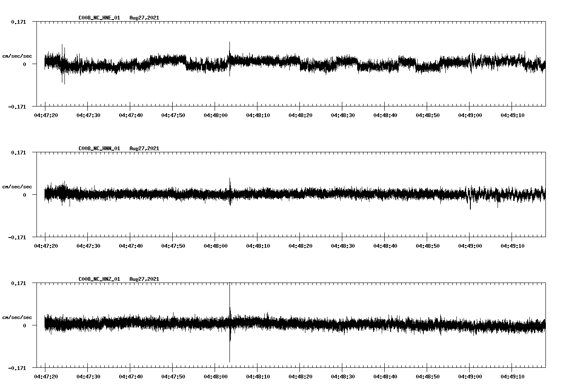The width and height of the screenshot is (576, 392).
Task: Click the cm/sec/sec unit label of HNE plot
Action: 17,56
